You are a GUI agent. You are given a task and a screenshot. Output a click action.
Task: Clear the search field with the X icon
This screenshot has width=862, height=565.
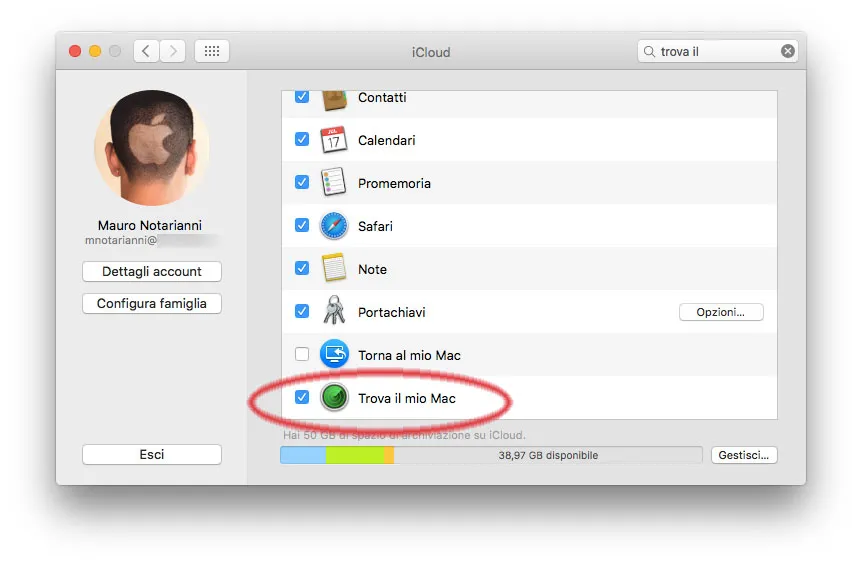tap(787, 51)
